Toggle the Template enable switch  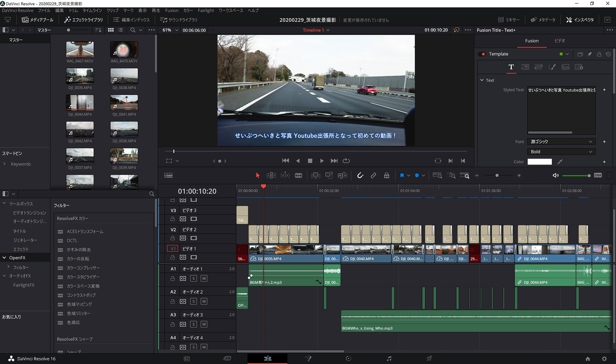pos(482,54)
